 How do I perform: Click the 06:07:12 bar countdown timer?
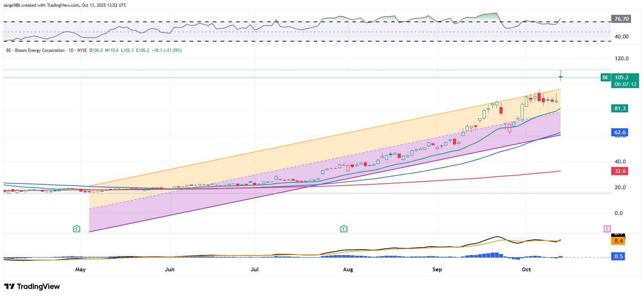[x=625, y=84]
